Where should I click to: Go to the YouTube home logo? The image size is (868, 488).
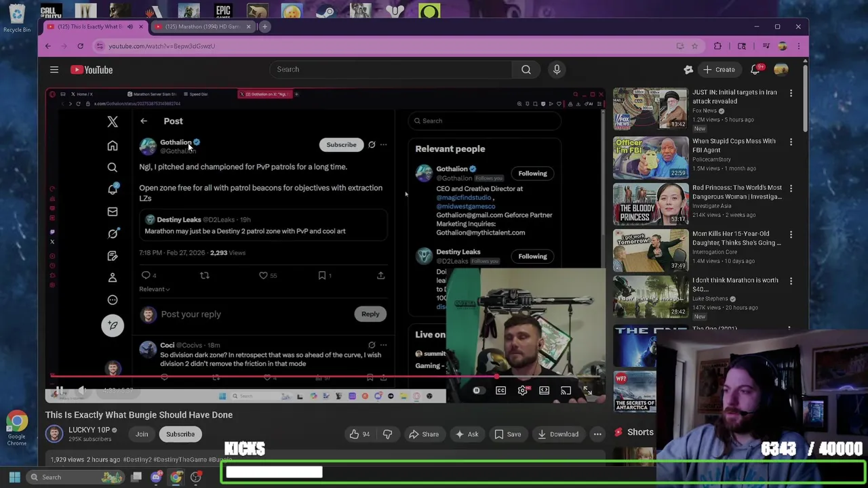tap(92, 69)
